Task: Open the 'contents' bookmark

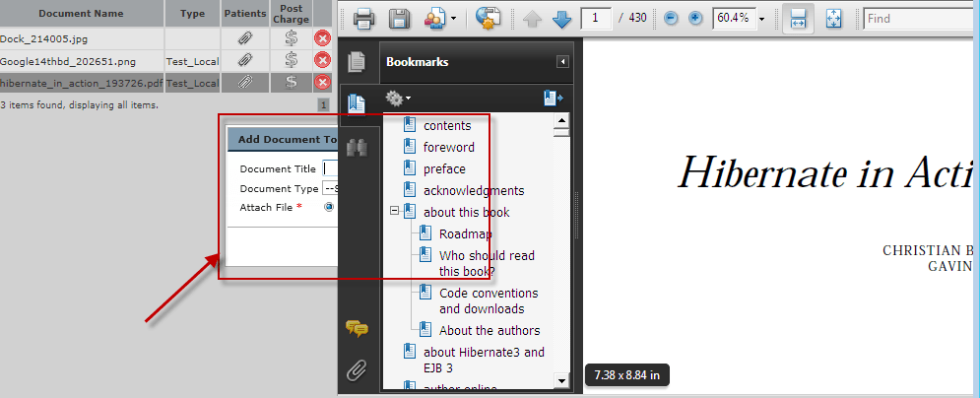Action: pos(447,125)
